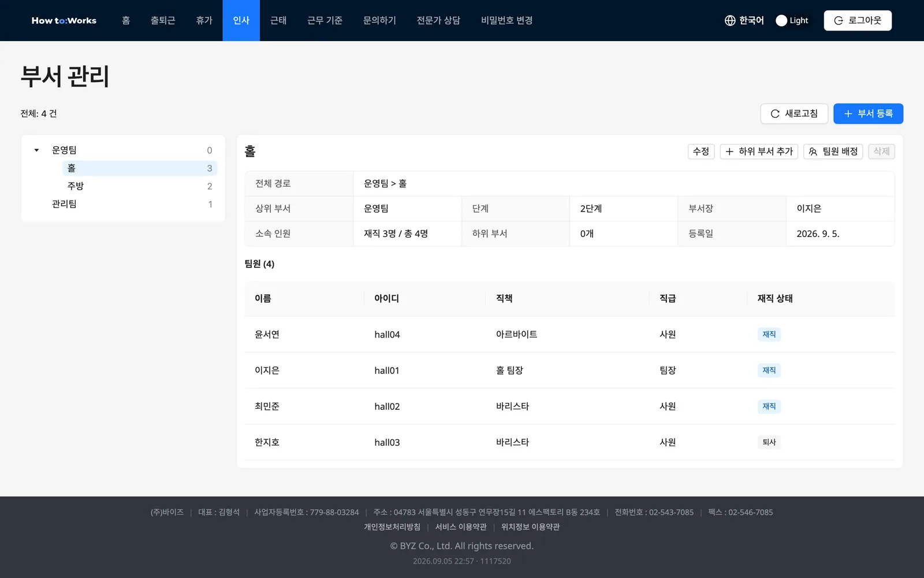The image size is (924, 578).
Task: Open 전문가 상담 menu
Action: (438, 20)
